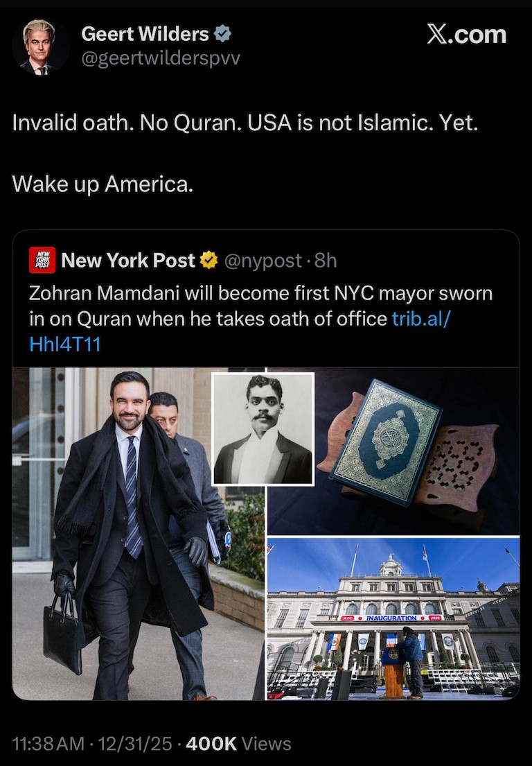This screenshot has width=532, height=766.
Task: Click the Geert Wilders display name
Action: pos(145,34)
